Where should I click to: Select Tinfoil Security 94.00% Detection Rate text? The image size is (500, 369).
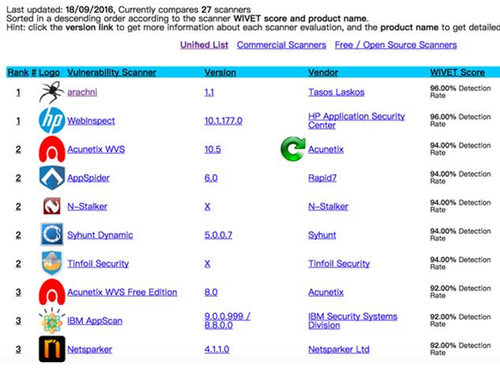tap(460, 263)
